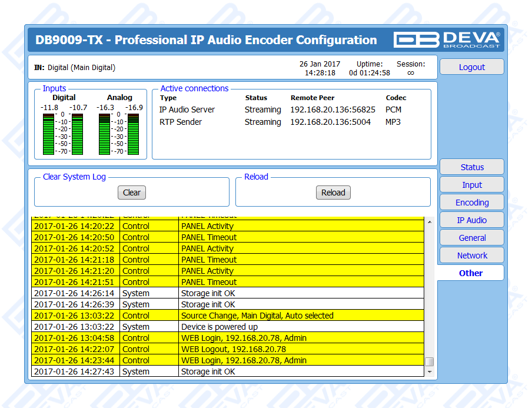
Task: Click the Logout button
Action: click(x=471, y=67)
